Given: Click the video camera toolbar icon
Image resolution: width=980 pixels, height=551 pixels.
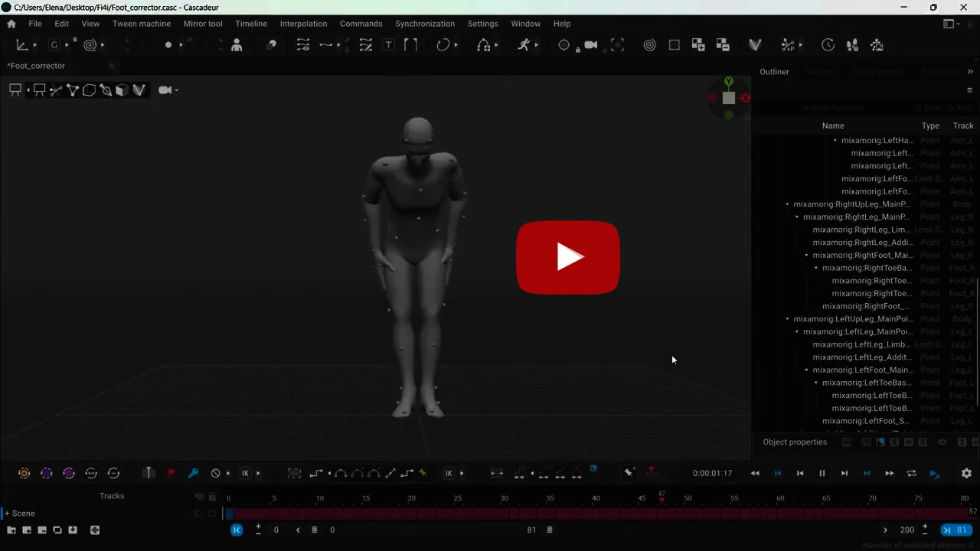Looking at the screenshot, I should pos(591,45).
